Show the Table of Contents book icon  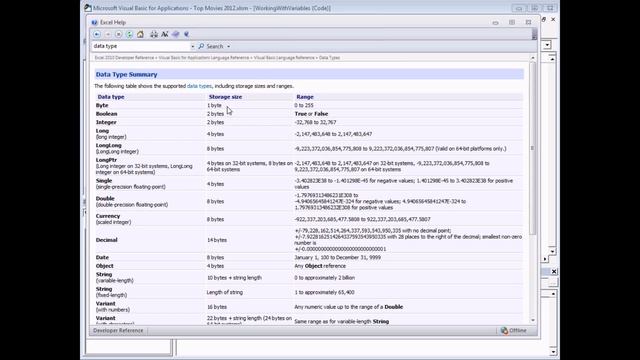pos(176,34)
